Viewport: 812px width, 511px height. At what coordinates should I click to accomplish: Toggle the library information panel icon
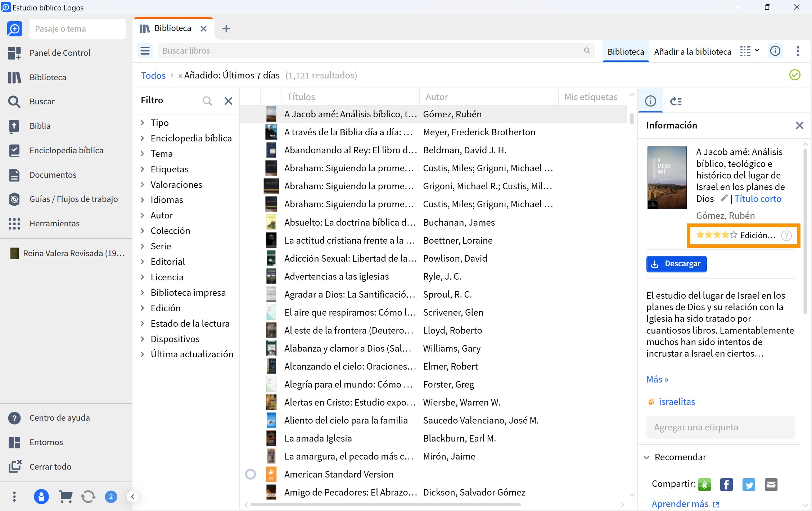pyautogui.click(x=775, y=51)
